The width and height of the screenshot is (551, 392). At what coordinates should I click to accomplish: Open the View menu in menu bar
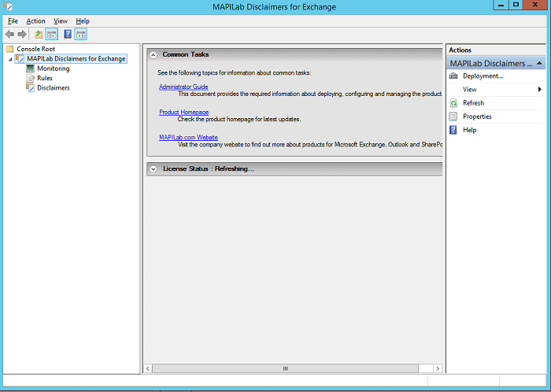[61, 21]
